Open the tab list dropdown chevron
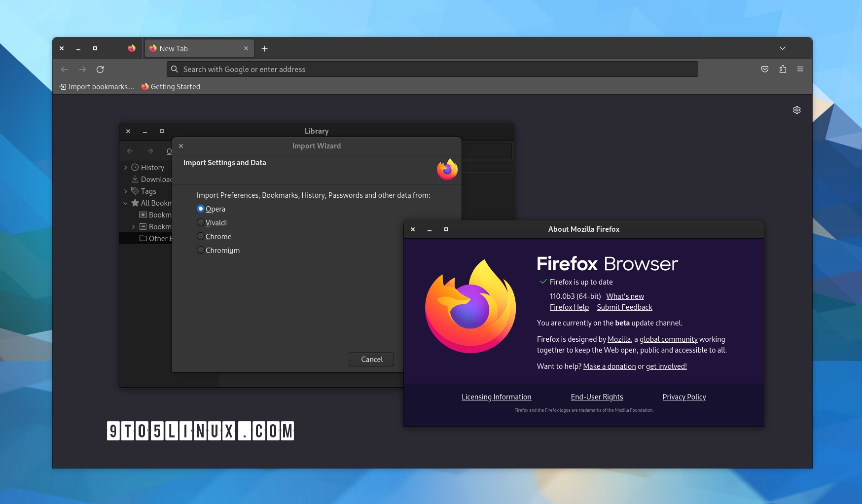 (x=782, y=48)
